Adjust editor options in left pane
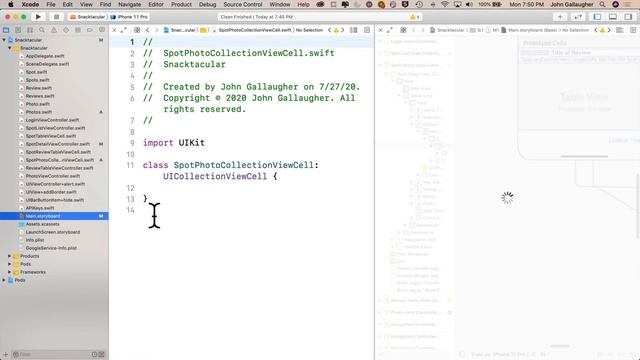640x360 pixels. pos(354,30)
